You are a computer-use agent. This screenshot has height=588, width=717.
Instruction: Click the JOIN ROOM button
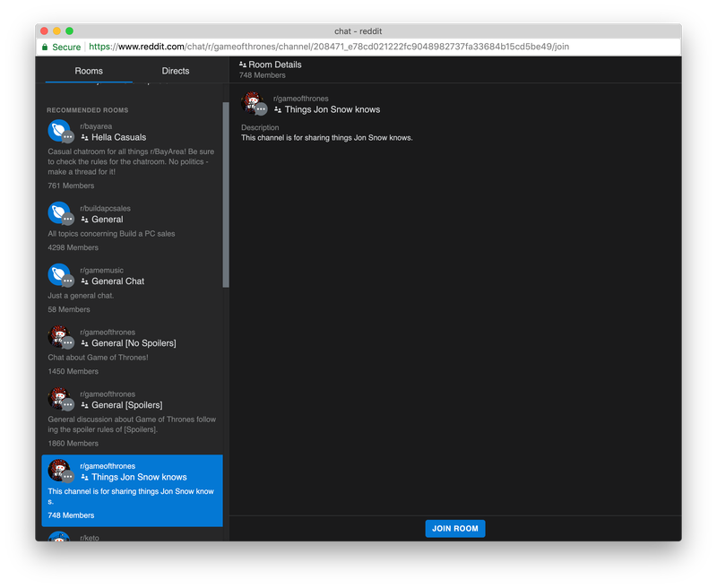[455, 529]
